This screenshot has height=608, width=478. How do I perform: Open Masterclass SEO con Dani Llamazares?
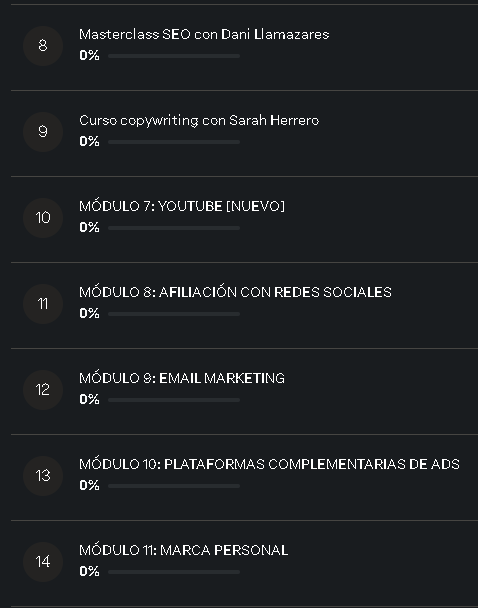coord(204,34)
